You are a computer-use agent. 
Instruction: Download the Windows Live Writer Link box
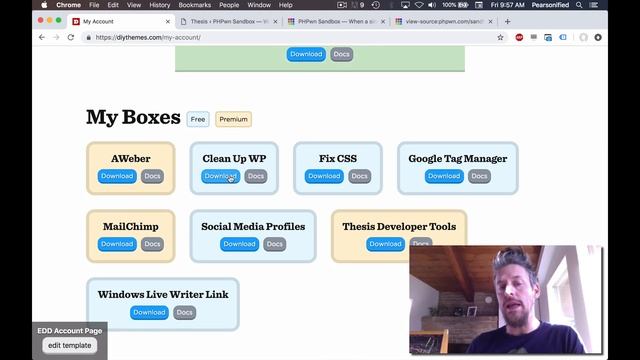coord(149,312)
